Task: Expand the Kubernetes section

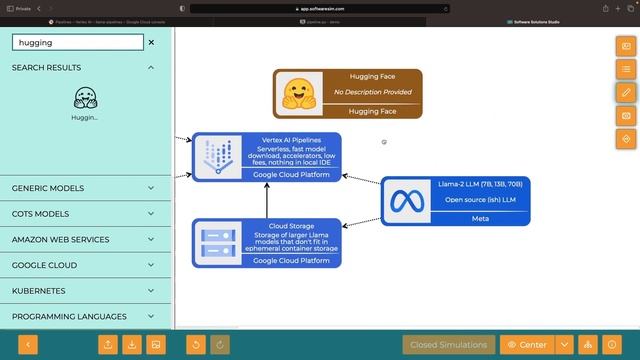Action: click(x=86, y=291)
